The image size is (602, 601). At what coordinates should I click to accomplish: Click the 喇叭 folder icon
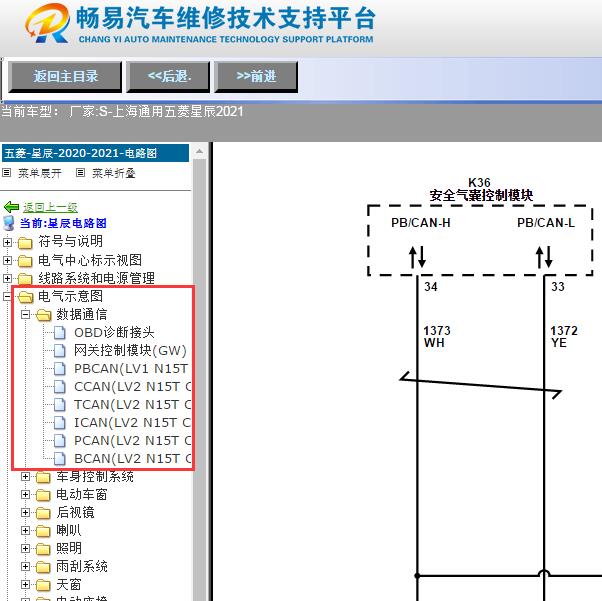[43, 531]
